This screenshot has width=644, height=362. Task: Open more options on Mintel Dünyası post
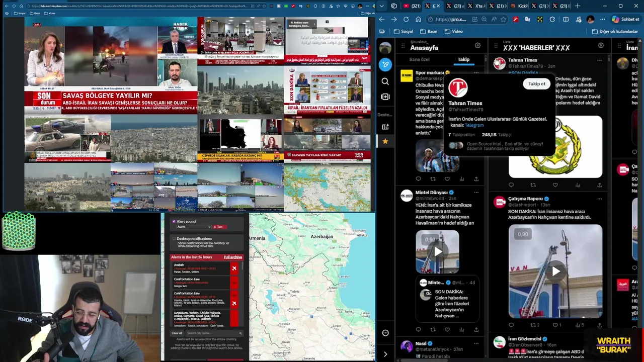(x=476, y=193)
